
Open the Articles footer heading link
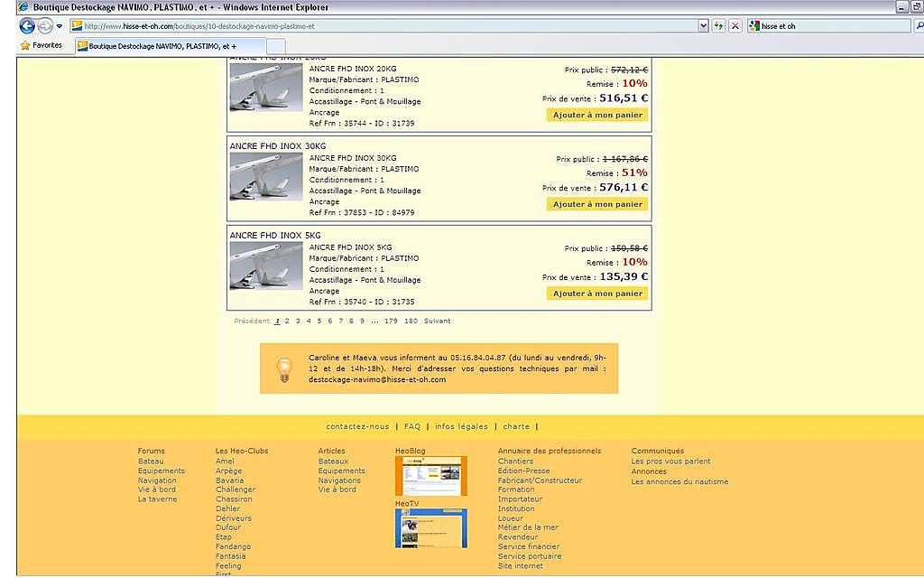pyautogui.click(x=332, y=452)
